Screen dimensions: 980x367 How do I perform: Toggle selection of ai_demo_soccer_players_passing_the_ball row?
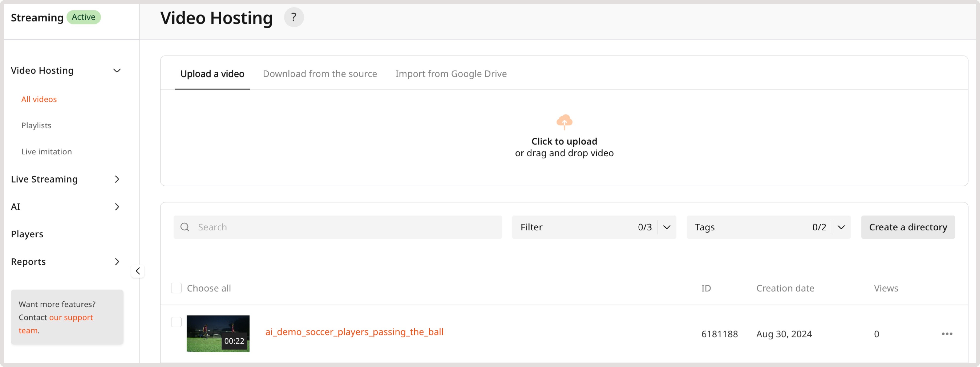tap(176, 322)
